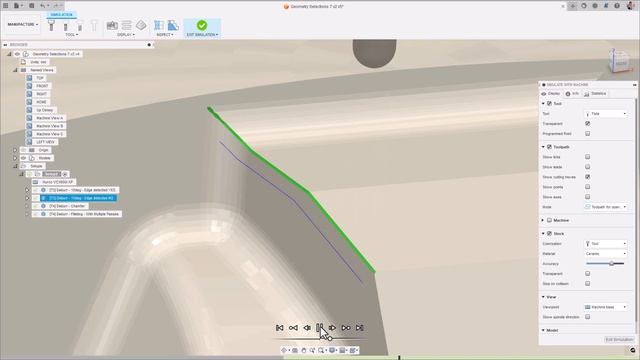Pause the simulation playback
This screenshot has width=640, height=360.
320,328
